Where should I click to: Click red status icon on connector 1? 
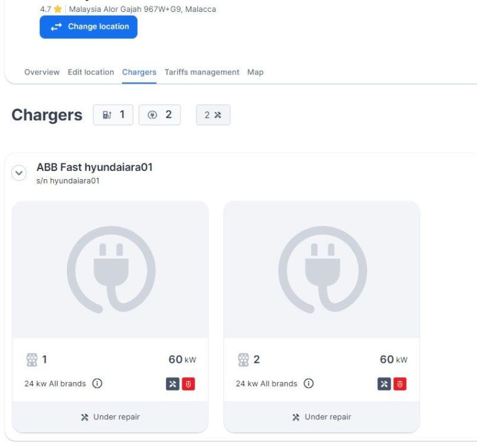tap(188, 384)
